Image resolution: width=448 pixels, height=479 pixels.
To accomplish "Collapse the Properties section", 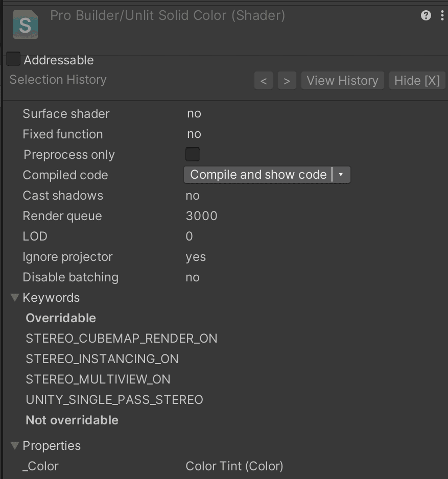I will tap(15, 446).
